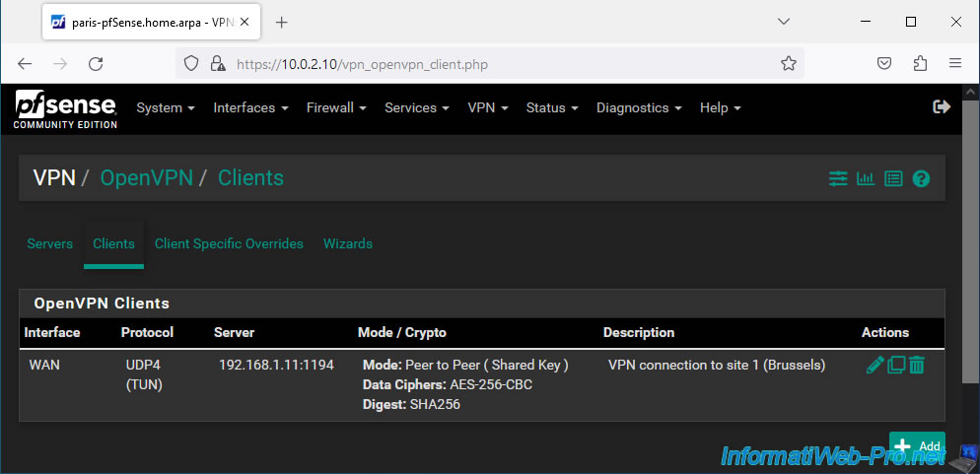The height and width of the screenshot is (474, 980).
Task: Expand the VPN menu
Action: [487, 108]
